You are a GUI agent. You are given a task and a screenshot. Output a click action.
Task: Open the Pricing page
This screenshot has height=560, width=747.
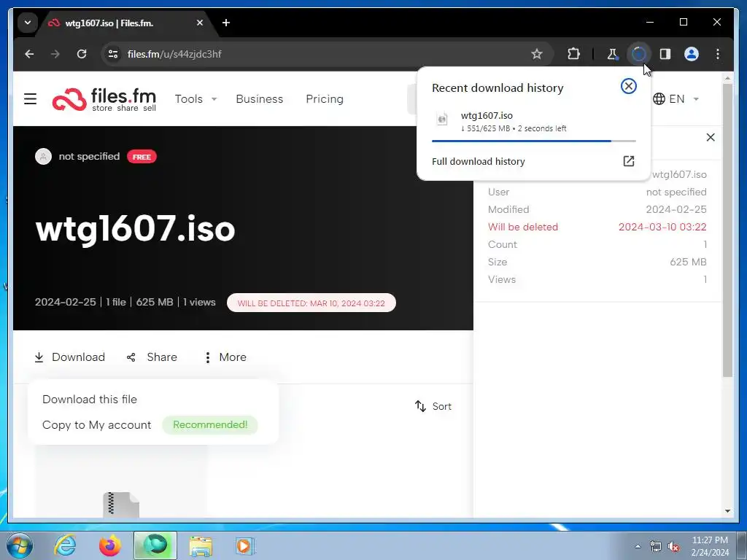[325, 99]
